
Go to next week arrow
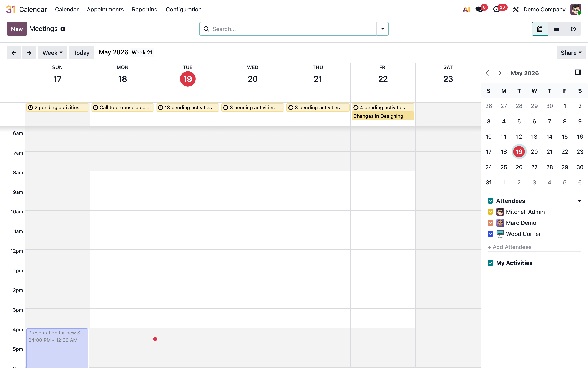coord(29,53)
